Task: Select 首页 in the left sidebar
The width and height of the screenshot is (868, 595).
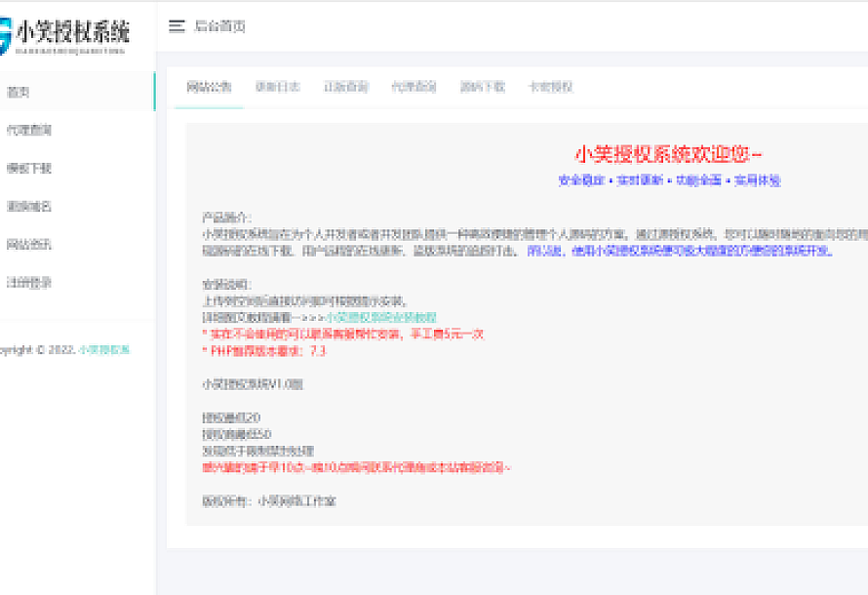Action: click(x=19, y=93)
